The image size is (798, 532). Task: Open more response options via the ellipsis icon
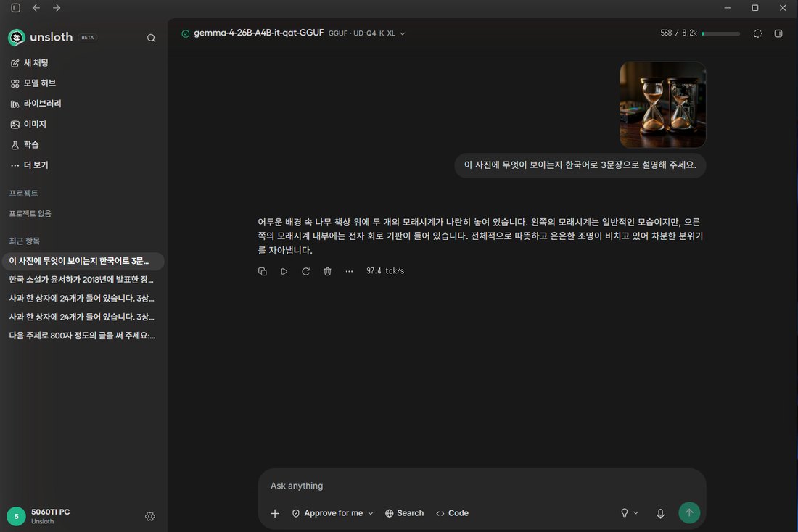click(349, 271)
